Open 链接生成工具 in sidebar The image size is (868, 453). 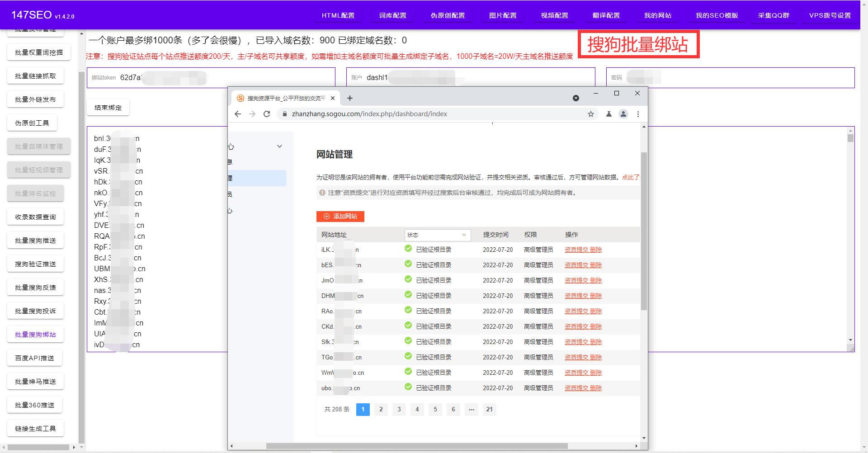pyautogui.click(x=35, y=429)
